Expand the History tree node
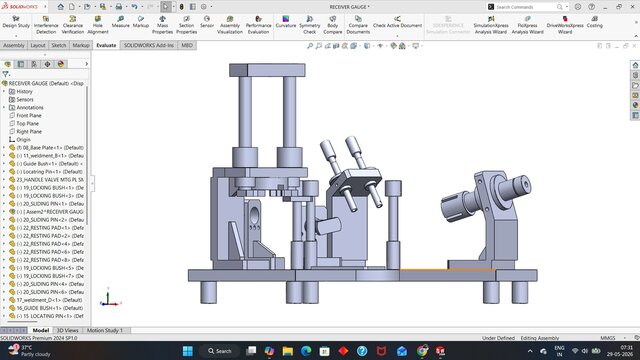 pyautogui.click(x=4, y=91)
